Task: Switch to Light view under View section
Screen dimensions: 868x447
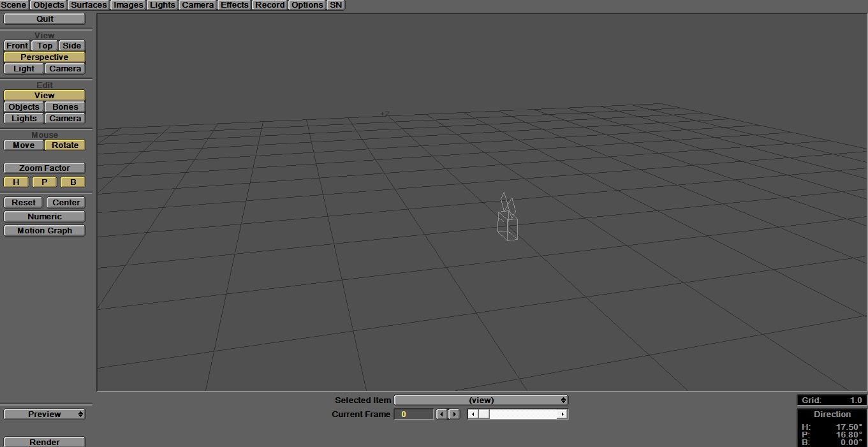Action: (24, 69)
